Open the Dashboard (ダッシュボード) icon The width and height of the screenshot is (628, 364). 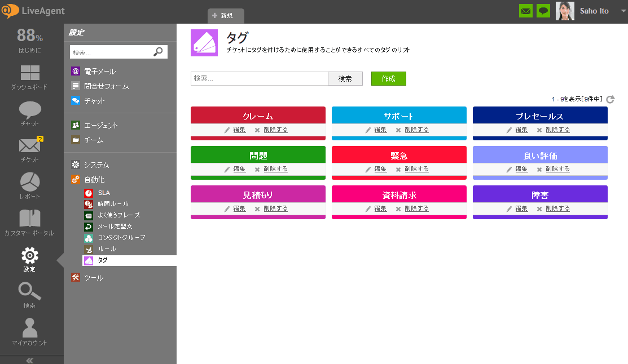click(x=30, y=73)
